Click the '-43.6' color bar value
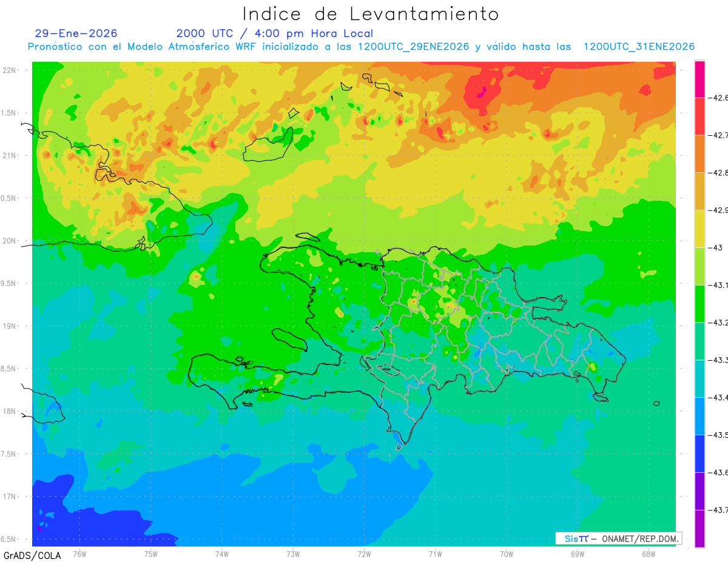Image resolution: width=728 pixels, height=562 pixels. point(718,473)
